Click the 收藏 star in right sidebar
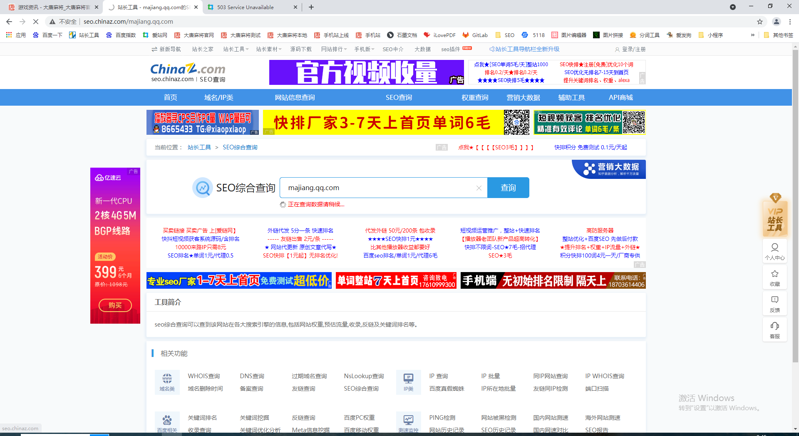This screenshot has height=436, width=799. (x=775, y=278)
